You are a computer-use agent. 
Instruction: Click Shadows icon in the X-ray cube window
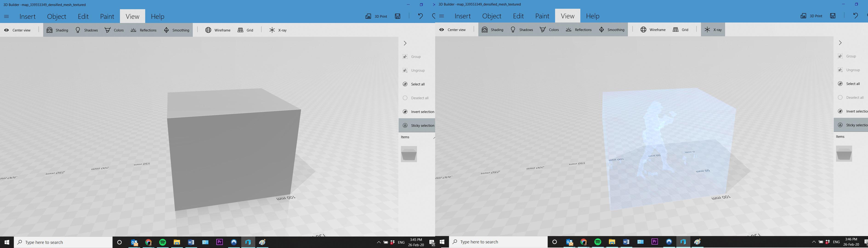click(x=513, y=30)
